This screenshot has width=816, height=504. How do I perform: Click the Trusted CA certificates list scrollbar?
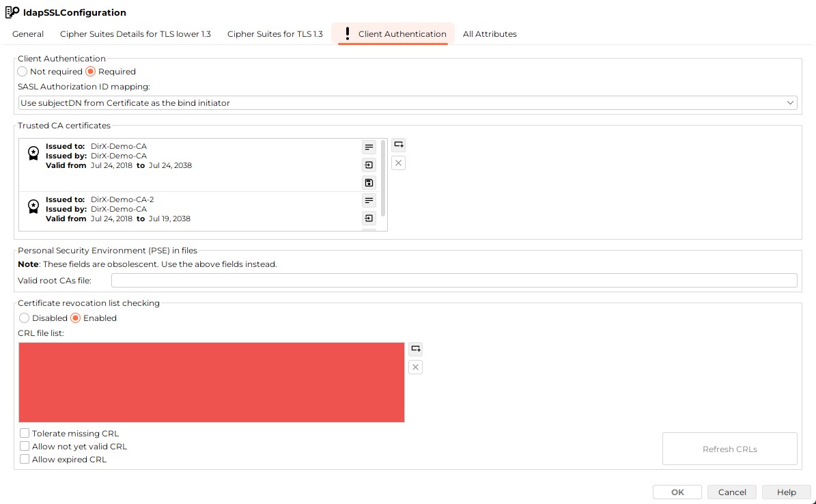click(384, 178)
